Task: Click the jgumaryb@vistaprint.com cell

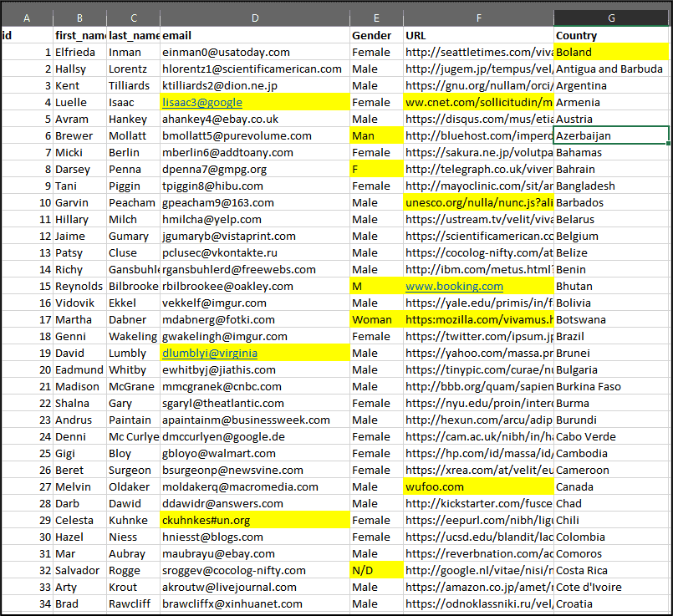Action: coord(255,237)
